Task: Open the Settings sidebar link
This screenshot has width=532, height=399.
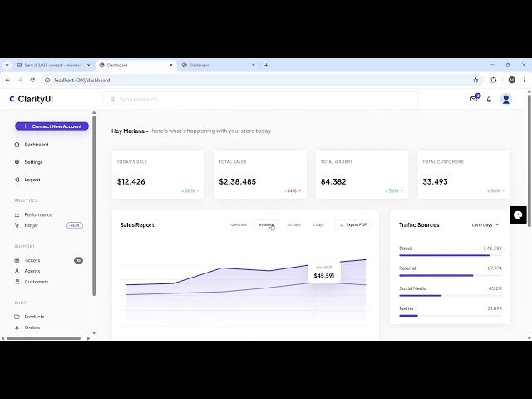Action: tap(33, 162)
